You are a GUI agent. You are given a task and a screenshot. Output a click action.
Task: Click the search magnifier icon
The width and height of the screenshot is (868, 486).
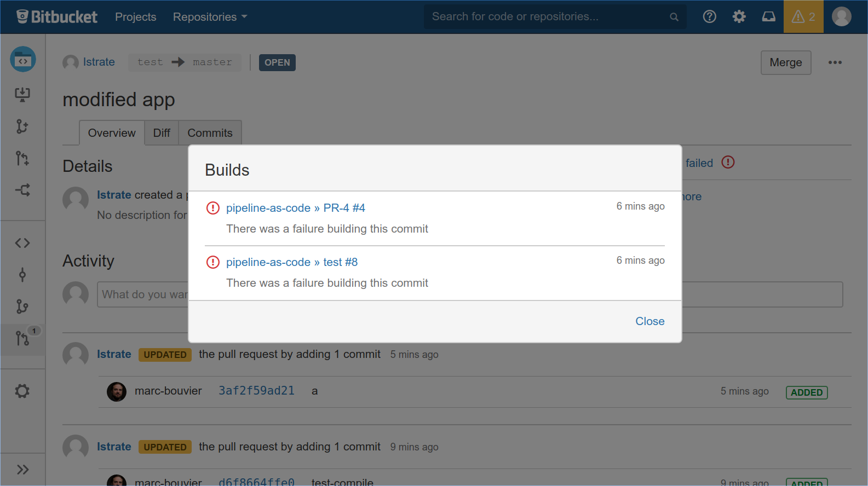674,17
